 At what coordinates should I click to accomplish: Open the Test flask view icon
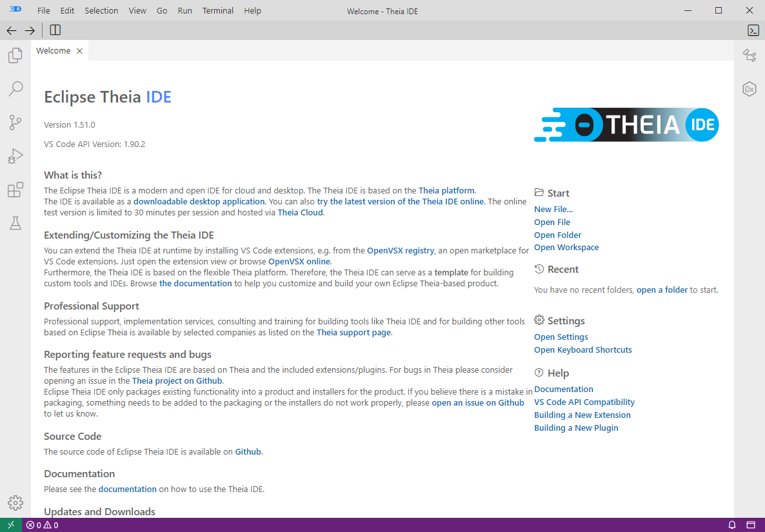pos(15,223)
